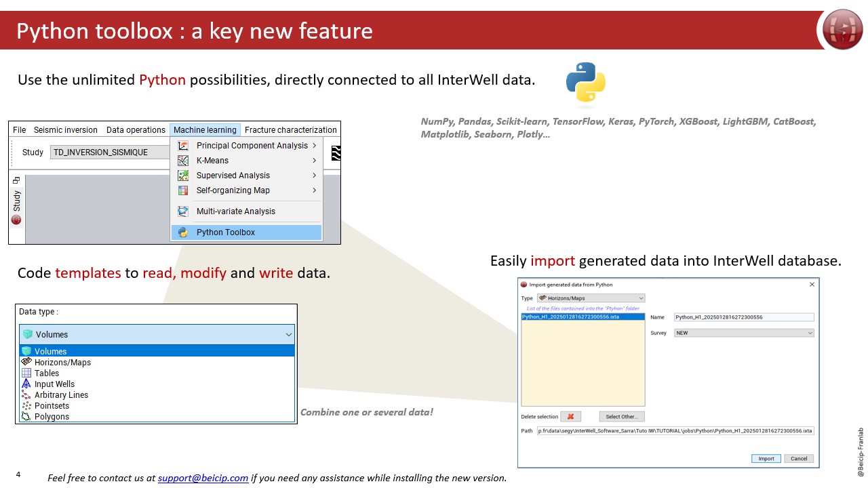Open the Data type Volumes dropdown

(x=157, y=334)
